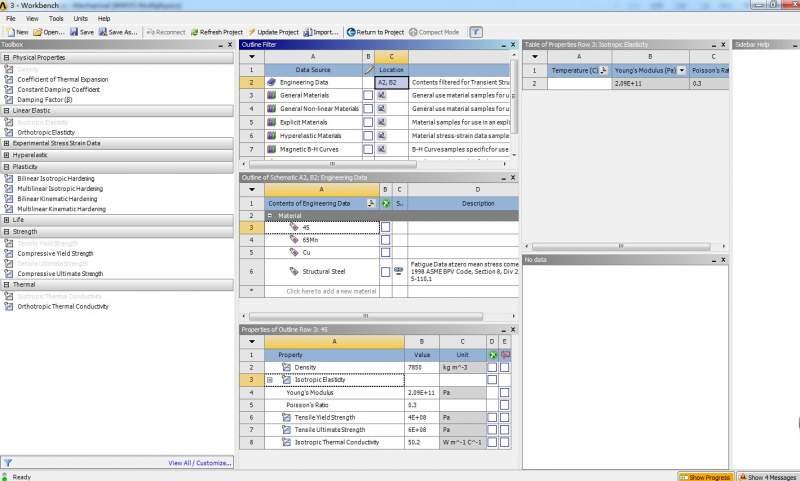Viewport: 800px width, 481px height.
Task: Select Coefficient of Thermal Expansion in toolbox
Action: [x=63, y=80]
